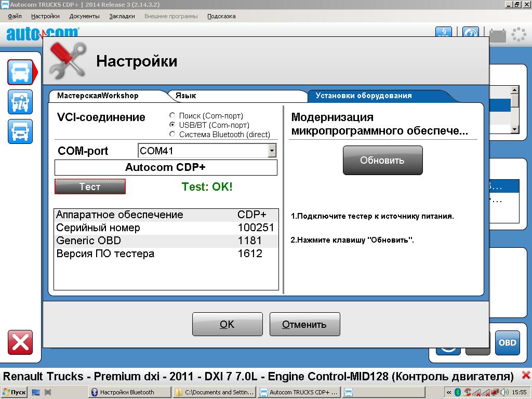Screen dimensions: 532x399
Task: Select the Поиск (Com-порт) radio option
Action: [x=172, y=116]
